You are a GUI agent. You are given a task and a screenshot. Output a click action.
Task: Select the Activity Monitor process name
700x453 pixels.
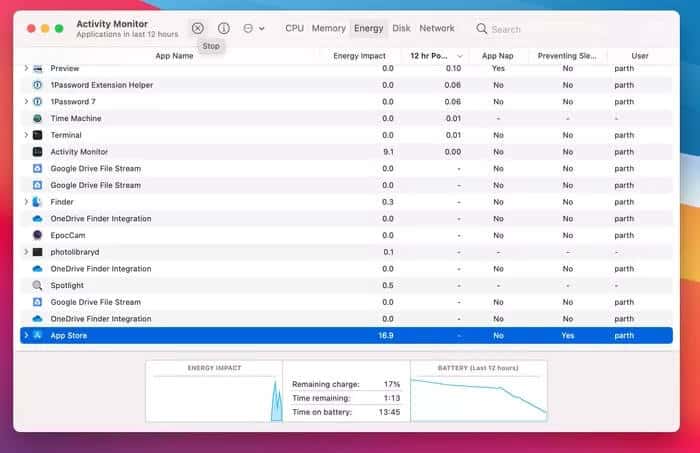tap(79, 152)
